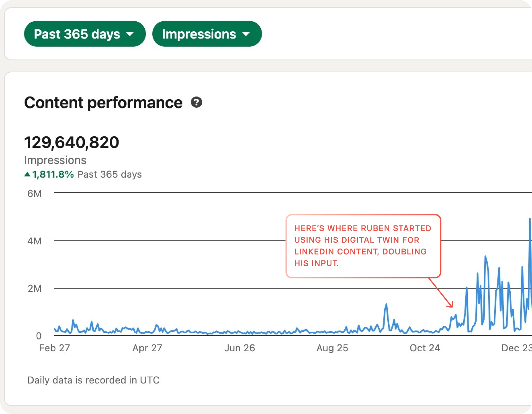The height and width of the screenshot is (414, 532).
Task: Click the Apr 27 axis label
Action: (147, 348)
